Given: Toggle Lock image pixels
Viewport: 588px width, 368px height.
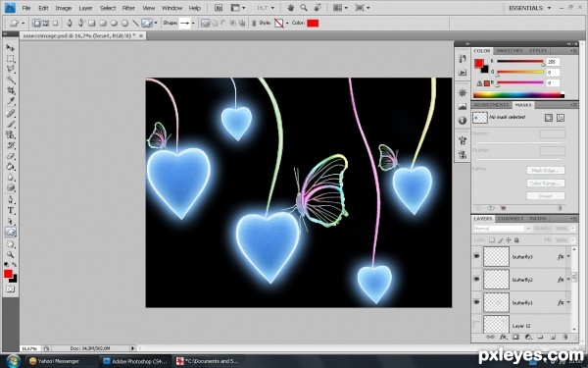Looking at the screenshot, I should pos(500,240).
